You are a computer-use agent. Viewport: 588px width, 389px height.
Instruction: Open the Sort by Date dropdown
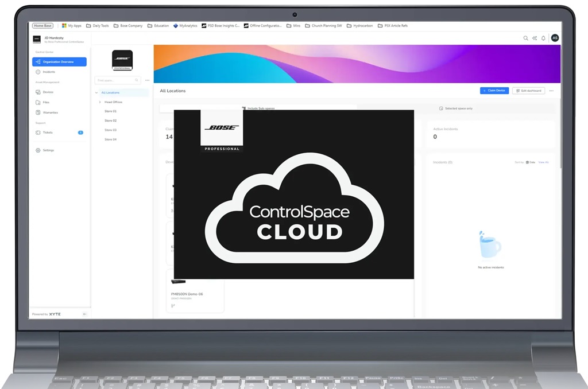coord(529,162)
